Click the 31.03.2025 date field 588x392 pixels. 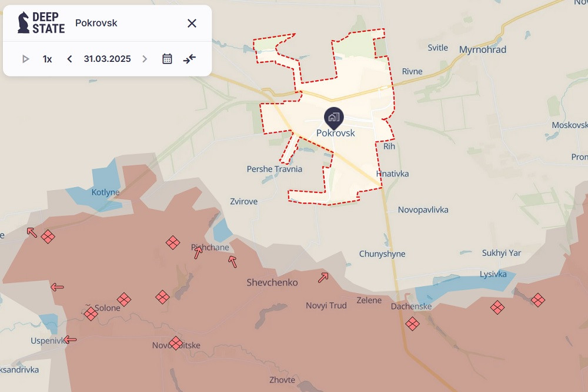[x=107, y=59]
